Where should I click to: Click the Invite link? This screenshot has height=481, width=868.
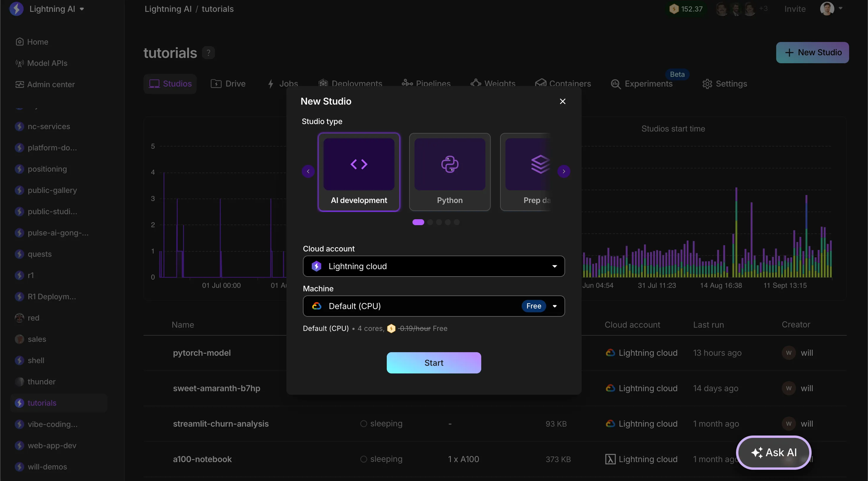pyautogui.click(x=794, y=9)
